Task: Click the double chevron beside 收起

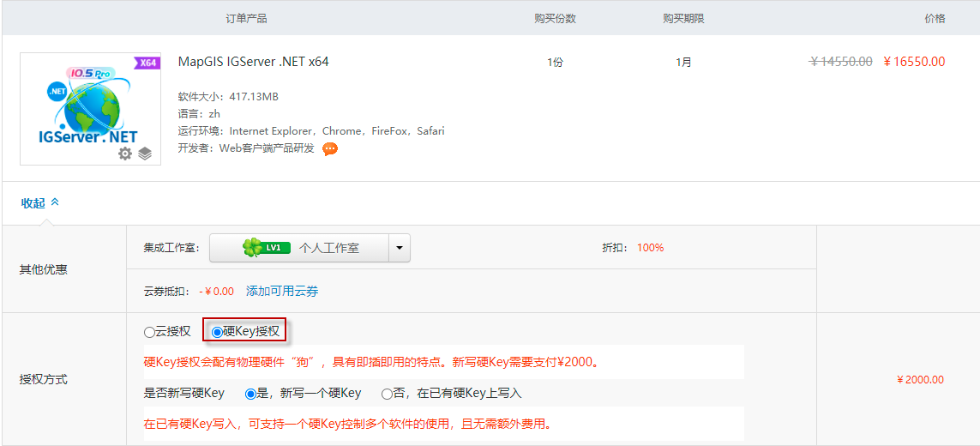Action: pos(55,202)
